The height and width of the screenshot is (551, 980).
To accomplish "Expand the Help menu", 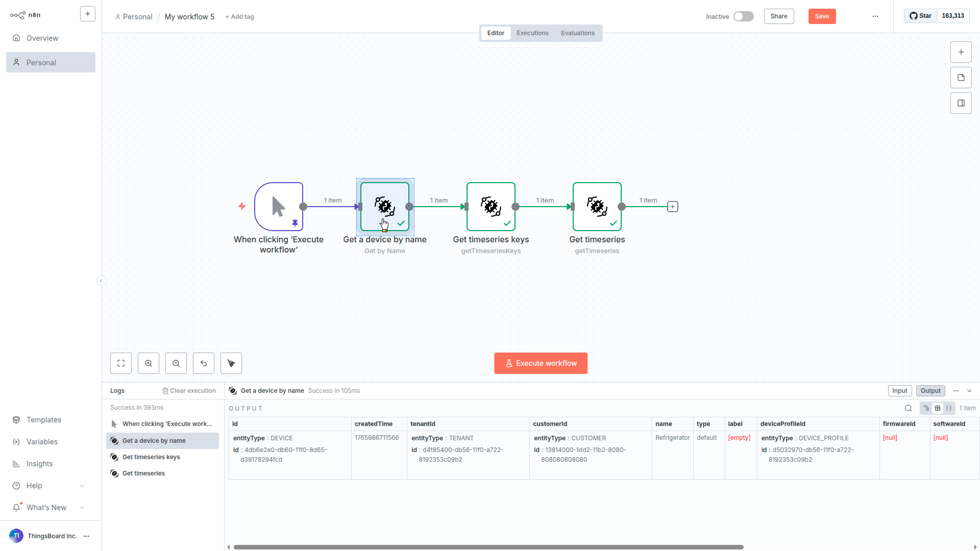I will point(48,486).
